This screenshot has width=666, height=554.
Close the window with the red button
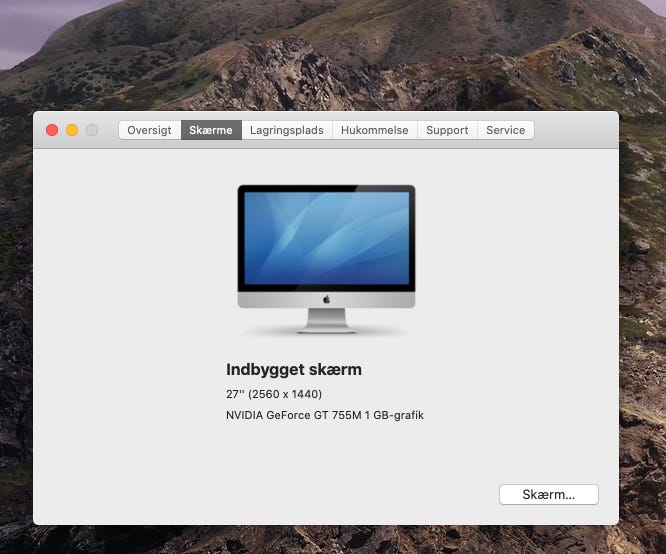pos(52,130)
